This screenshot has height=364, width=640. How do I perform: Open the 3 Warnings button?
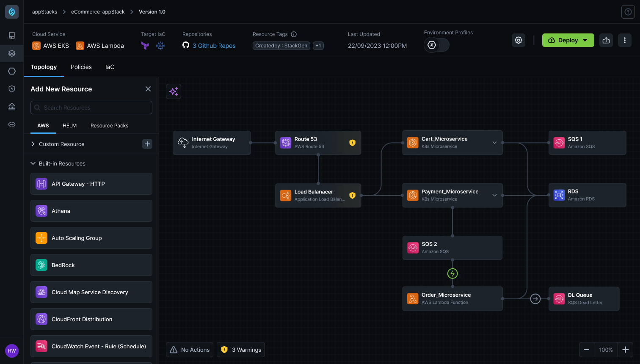pos(241,350)
